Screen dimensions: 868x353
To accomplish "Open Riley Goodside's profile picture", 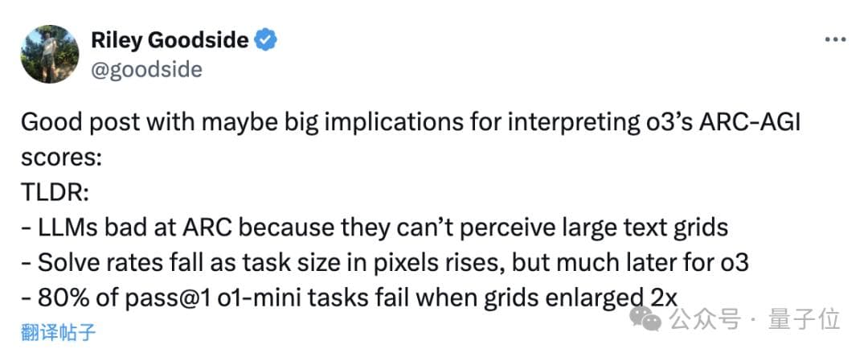I will (50, 53).
